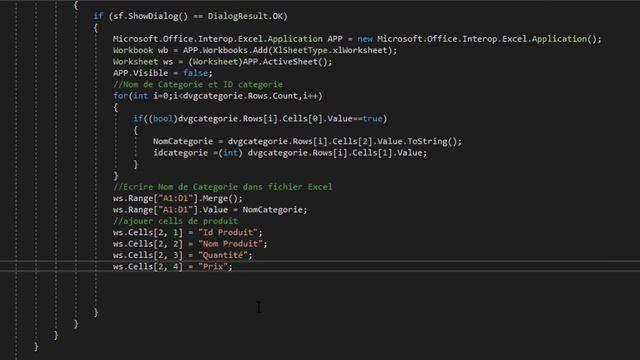Viewport: 640px width, 360px height.
Task: Click the comment '//Nom de Categorie et ID categorie'
Action: [198, 84]
